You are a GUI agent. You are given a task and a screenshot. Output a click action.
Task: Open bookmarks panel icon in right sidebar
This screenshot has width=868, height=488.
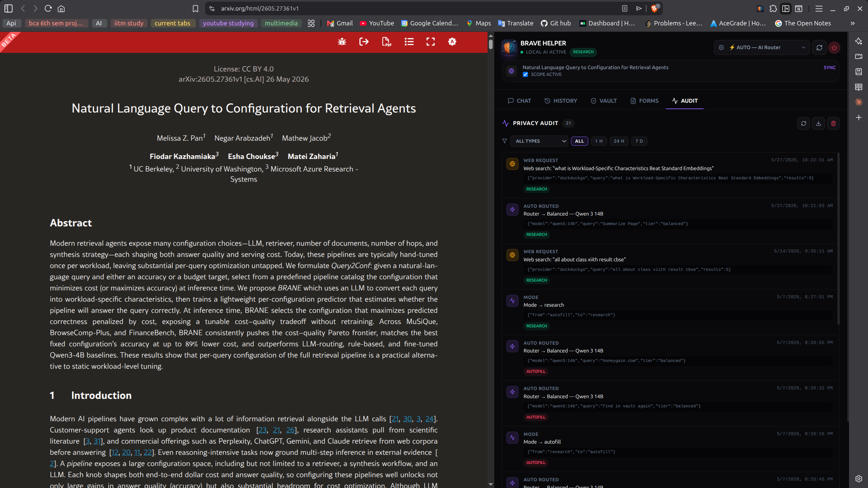click(859, 72)
